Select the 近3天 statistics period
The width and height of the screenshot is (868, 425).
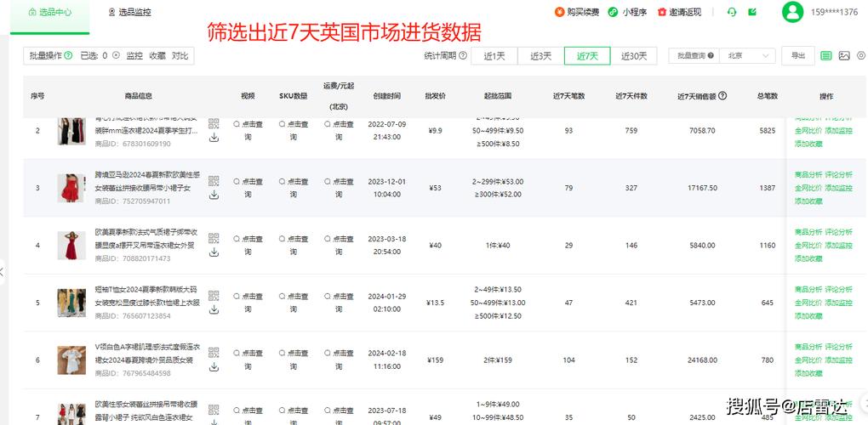(541, 56)
